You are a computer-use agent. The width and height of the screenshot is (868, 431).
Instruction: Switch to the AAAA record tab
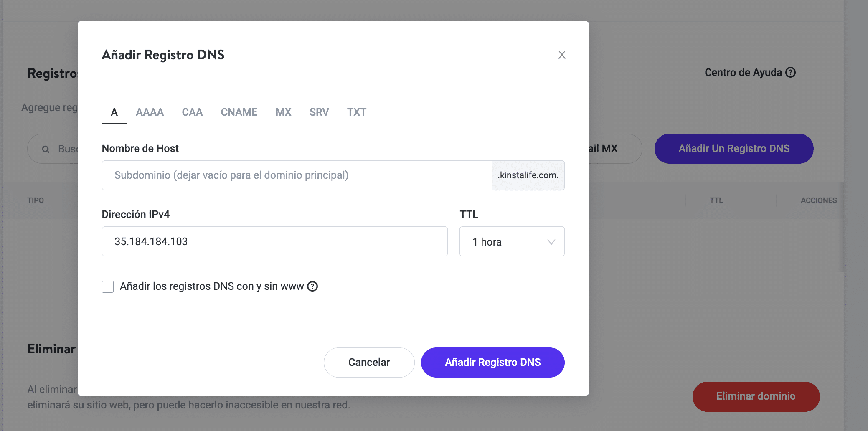click(150, 112)
